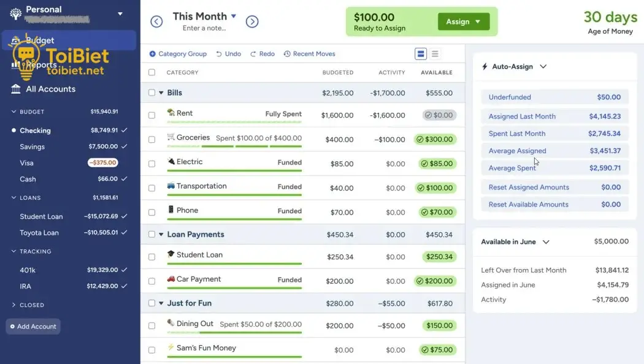
Task: Click the Add Account plus icon
Action: [12, 327]
